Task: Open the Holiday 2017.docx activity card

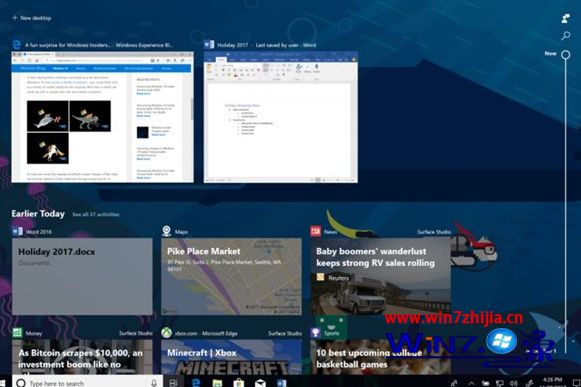Action: 82,277
